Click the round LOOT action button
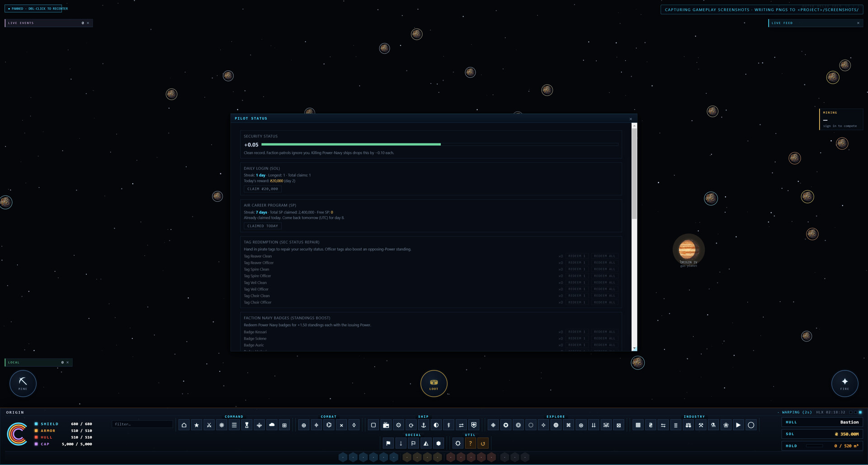 [x=434, y=384]
